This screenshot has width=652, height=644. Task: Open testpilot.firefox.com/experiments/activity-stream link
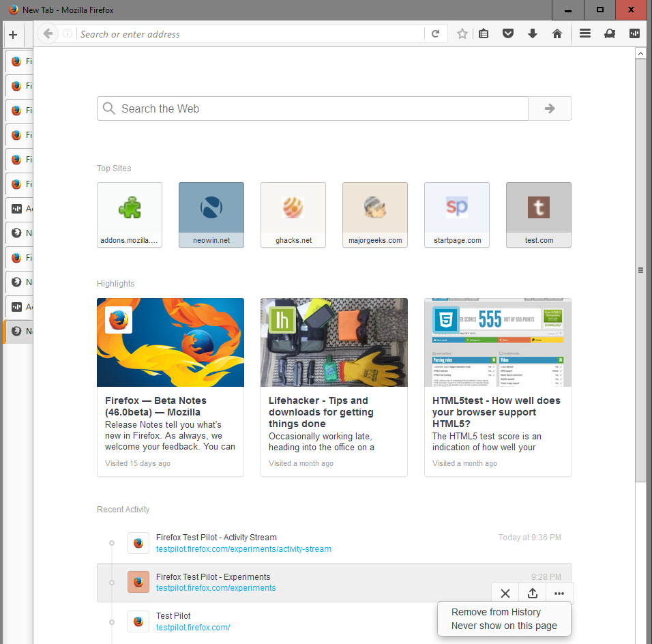coord(243,548)
